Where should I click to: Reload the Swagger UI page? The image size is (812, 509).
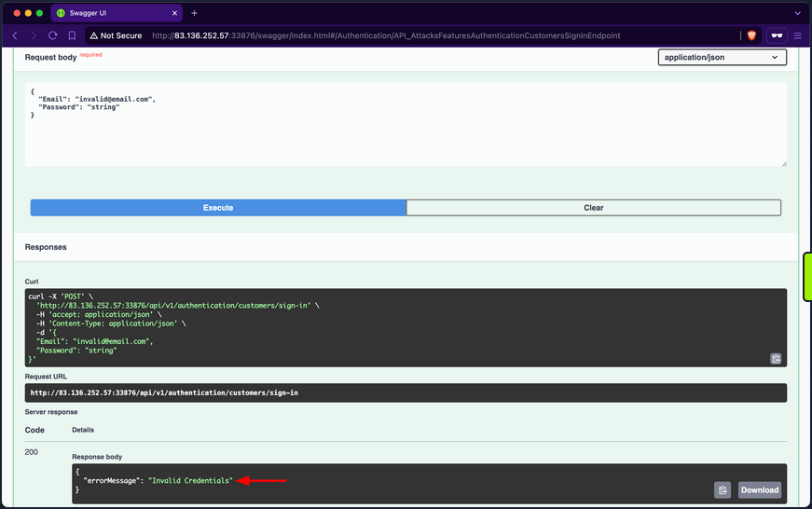[x=53, y=35]
